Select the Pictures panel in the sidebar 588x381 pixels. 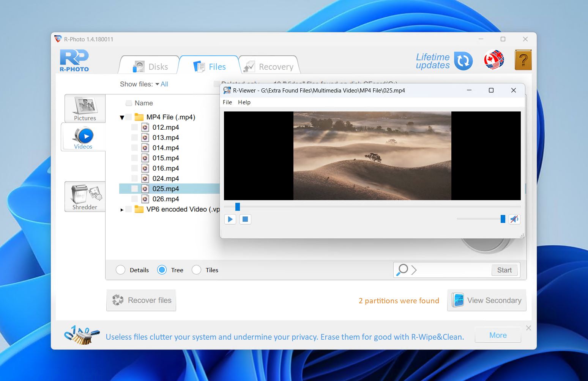[84, 108]
